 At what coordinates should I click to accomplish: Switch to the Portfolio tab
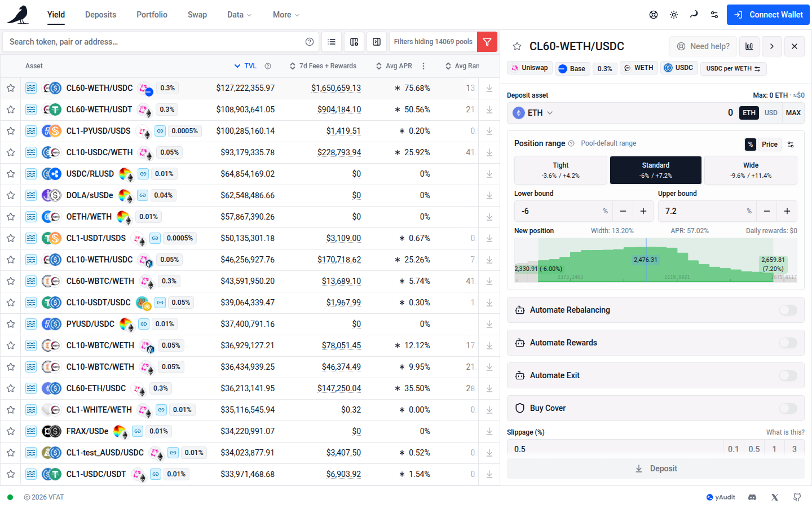point(152,15)
